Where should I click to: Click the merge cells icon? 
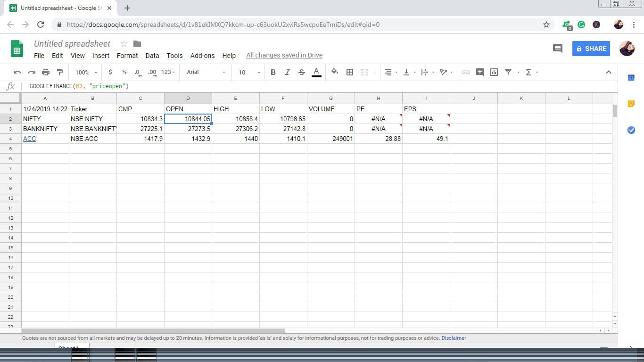click(364, 72)
